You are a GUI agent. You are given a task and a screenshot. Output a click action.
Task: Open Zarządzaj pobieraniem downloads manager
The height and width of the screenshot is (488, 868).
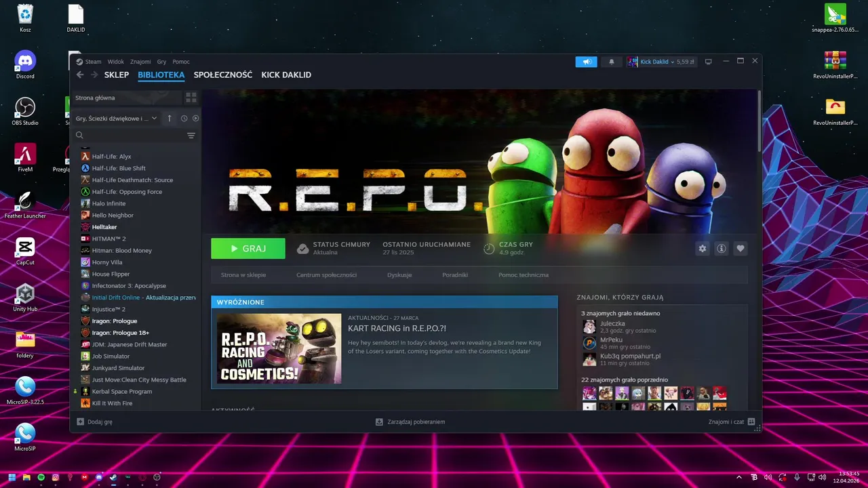(411, 422)
